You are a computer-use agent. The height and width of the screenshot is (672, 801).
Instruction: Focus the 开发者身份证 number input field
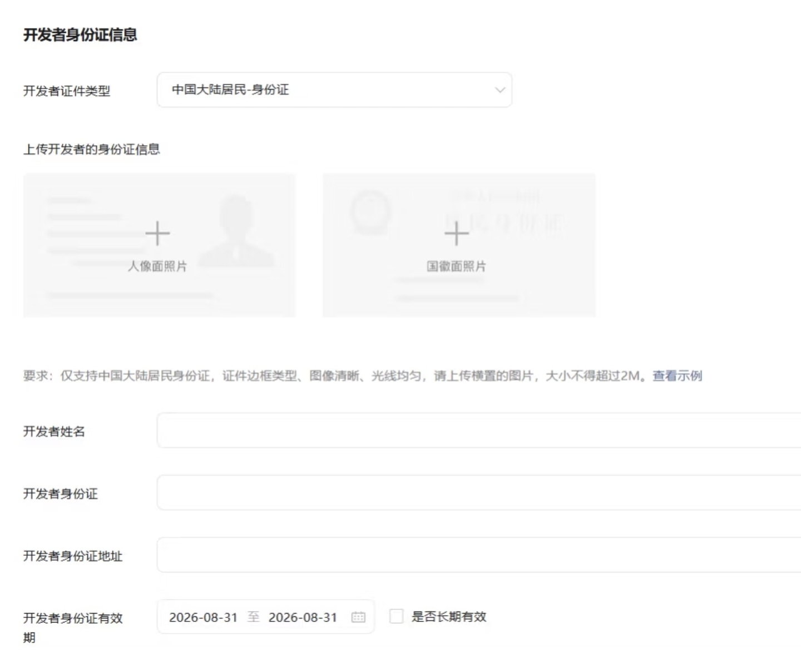[479, 492]
